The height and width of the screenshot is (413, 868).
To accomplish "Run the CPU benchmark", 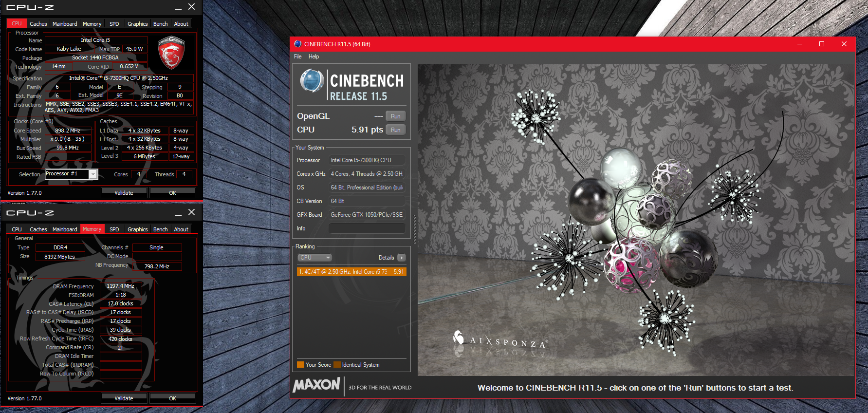I will point(396,130).
